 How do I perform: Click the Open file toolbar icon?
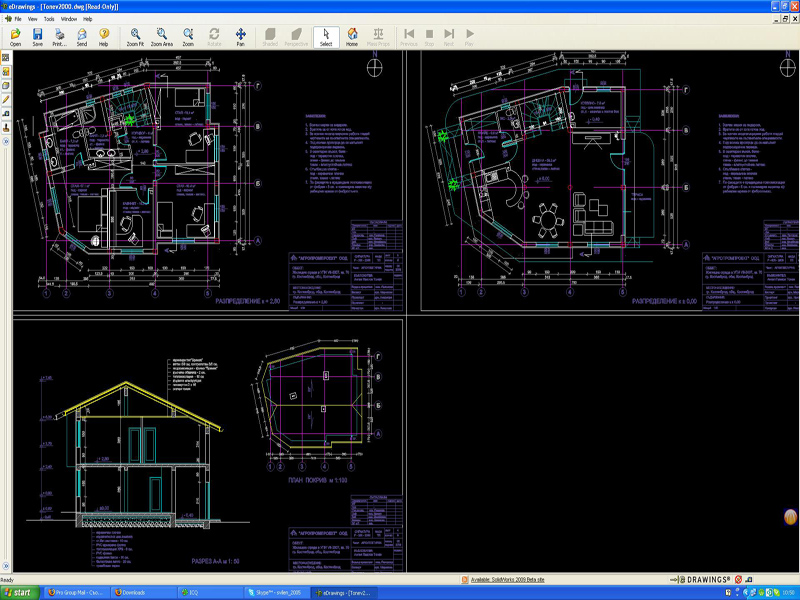15,38
